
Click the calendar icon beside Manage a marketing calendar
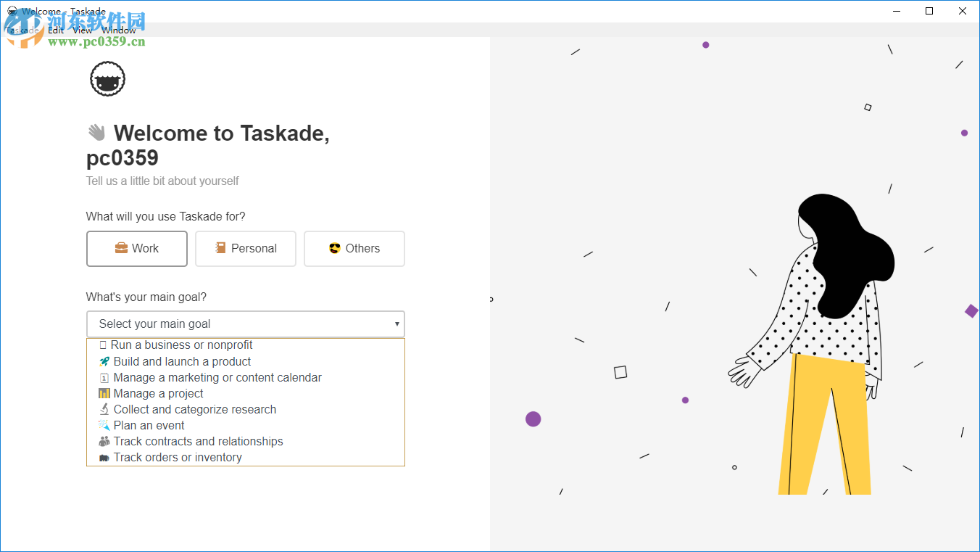pyautogui.click(x=104, y=377)
